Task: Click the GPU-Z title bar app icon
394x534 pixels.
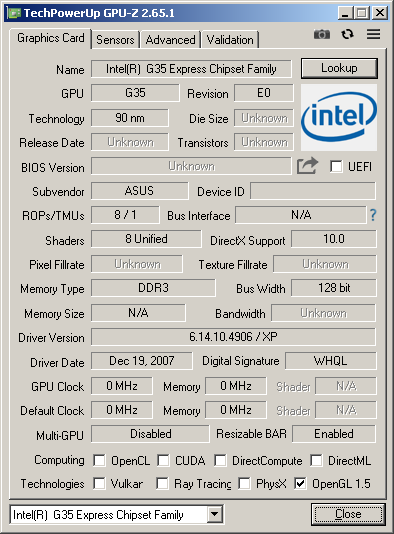Action: (14, 13)
